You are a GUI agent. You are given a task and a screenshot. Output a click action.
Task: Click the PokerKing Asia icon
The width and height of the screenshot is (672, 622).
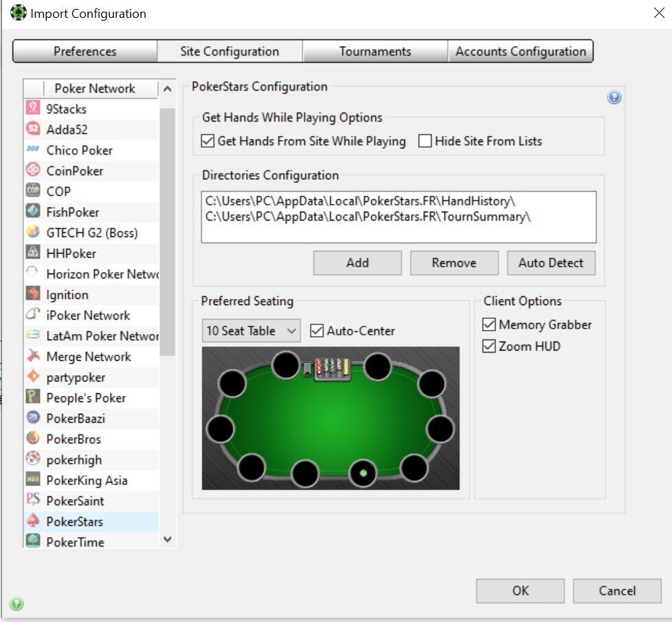[x=33, y=479]
